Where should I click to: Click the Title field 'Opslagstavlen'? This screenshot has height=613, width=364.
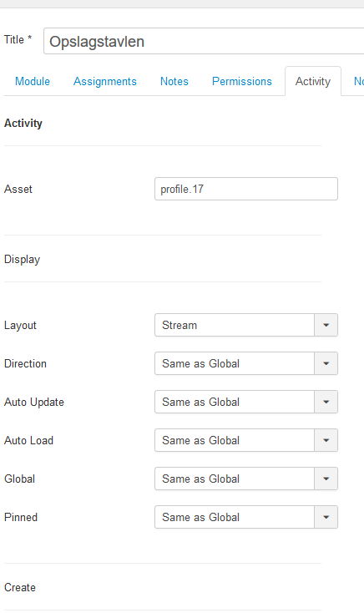point(204,41)
